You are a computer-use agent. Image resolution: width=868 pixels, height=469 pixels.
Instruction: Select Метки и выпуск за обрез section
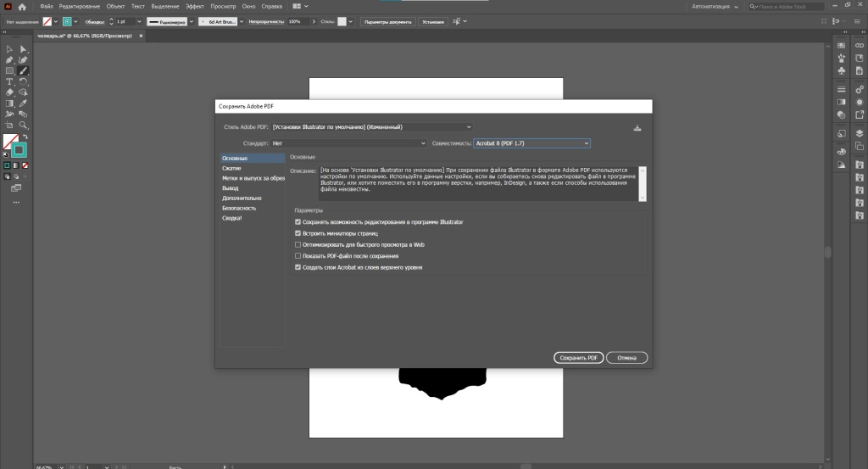tap(253, 178)
